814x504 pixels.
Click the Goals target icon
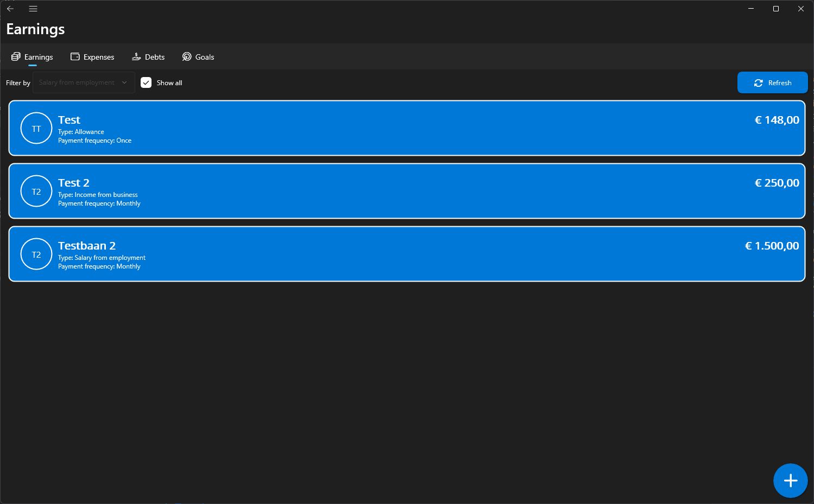point(187,56)
